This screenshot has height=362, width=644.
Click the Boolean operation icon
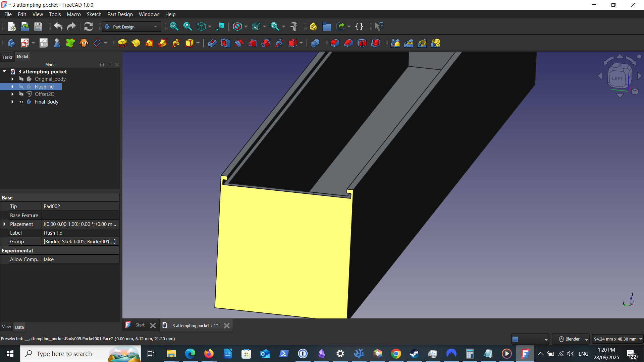pos(315,43)
